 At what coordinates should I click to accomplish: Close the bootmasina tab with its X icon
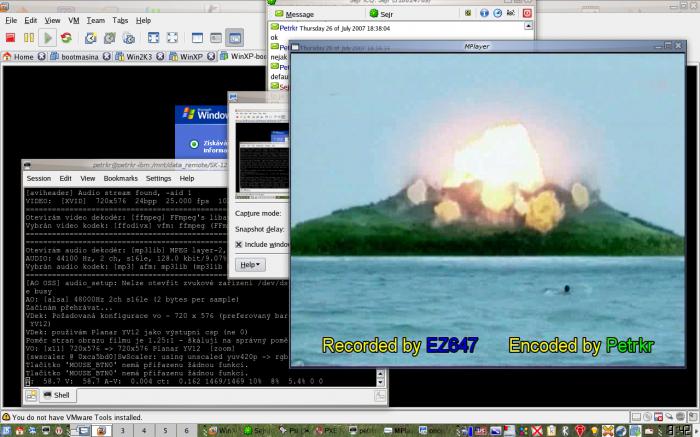pyautogui.click(x=106, y=57)
